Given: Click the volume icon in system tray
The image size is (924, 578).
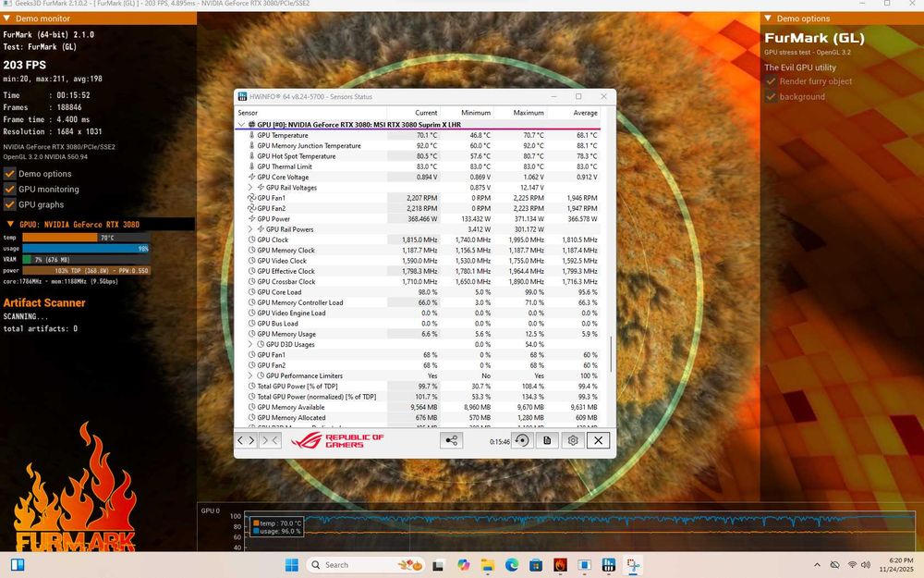Looking at the screenshot, I should pyautogui.click(x=866, y=565).
